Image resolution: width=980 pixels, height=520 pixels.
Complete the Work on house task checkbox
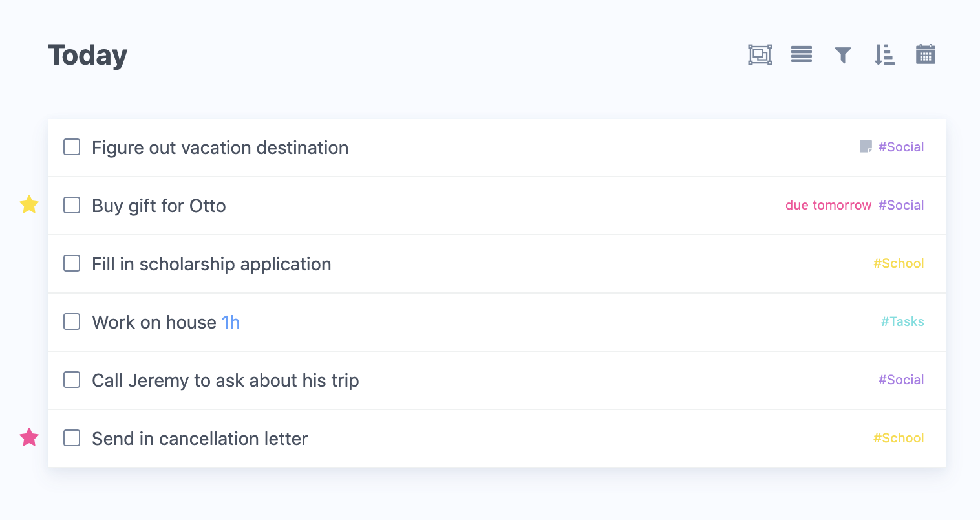click(72, 321)
